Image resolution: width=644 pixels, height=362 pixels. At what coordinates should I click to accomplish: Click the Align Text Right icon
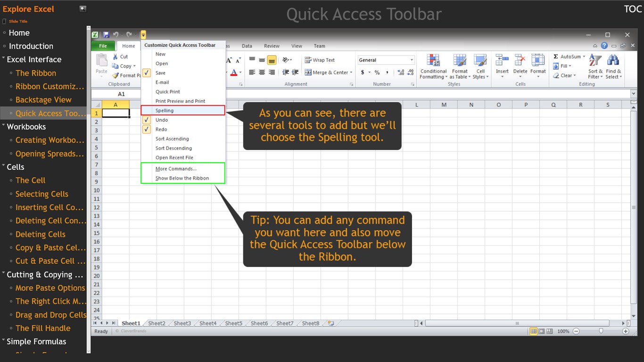(x=272, y=72)
